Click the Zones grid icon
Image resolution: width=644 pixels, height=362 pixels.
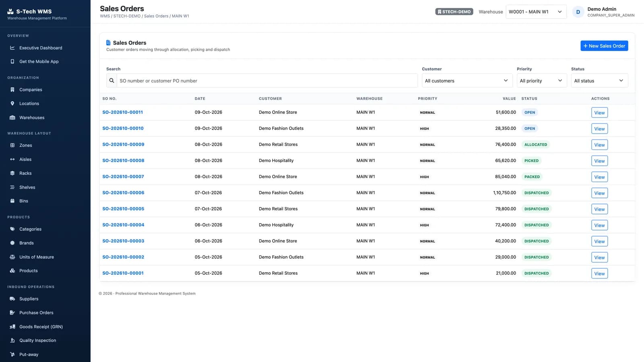pos(12,145)
